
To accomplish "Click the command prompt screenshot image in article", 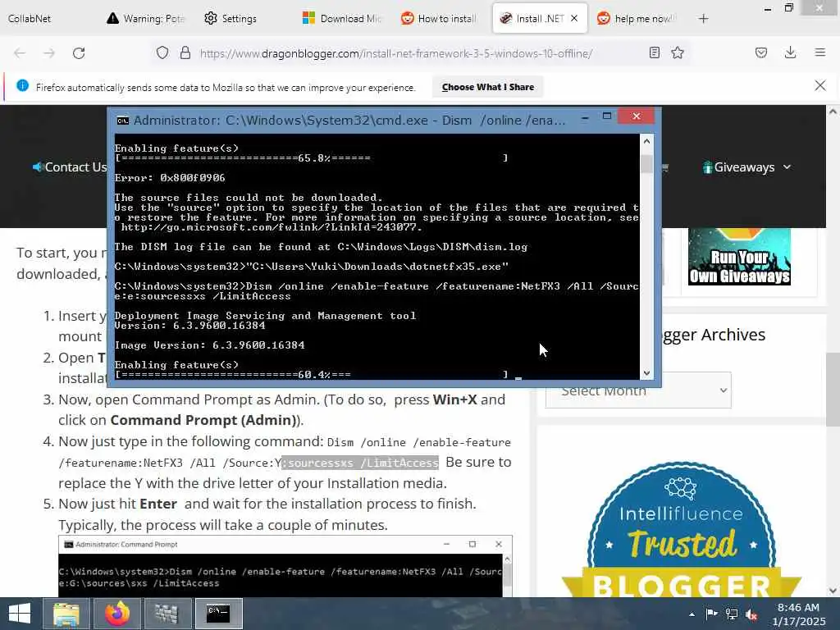I will [285, 566].
